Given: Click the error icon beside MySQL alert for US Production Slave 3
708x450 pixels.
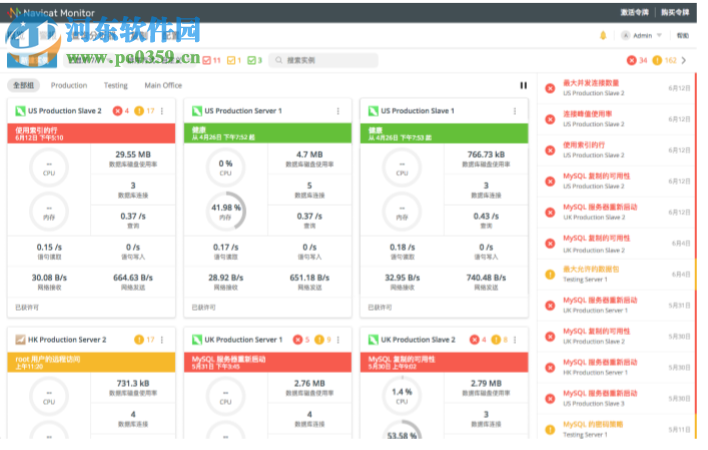Looking at the screenshot, I should 550,399.
